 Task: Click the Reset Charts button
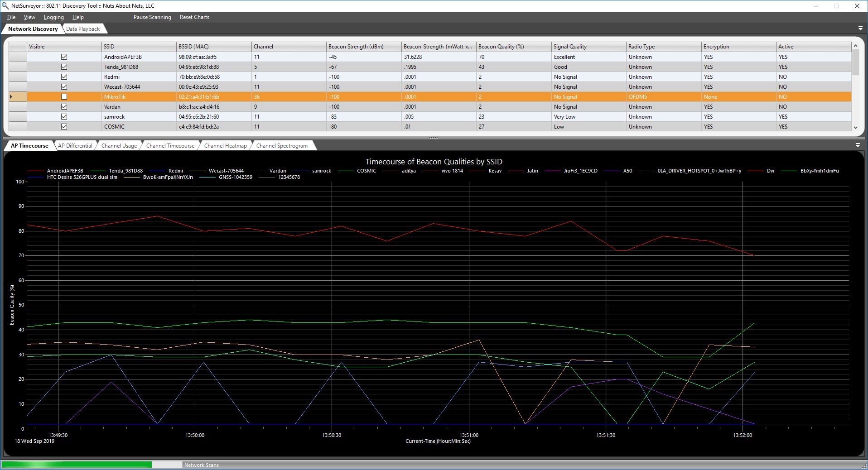[x=194, y=17]
